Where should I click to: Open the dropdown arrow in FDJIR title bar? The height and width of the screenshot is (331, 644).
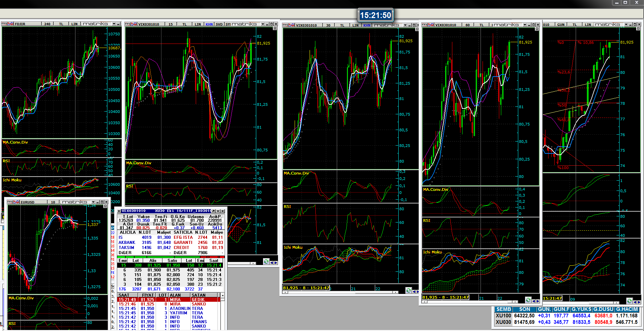coord(114,24)
